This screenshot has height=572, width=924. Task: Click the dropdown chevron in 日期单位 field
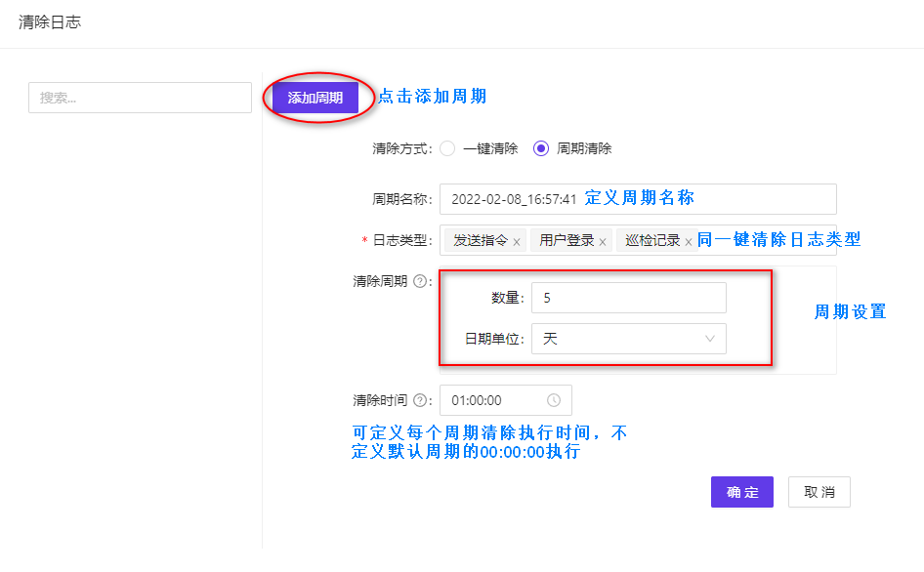pos(711,337)
